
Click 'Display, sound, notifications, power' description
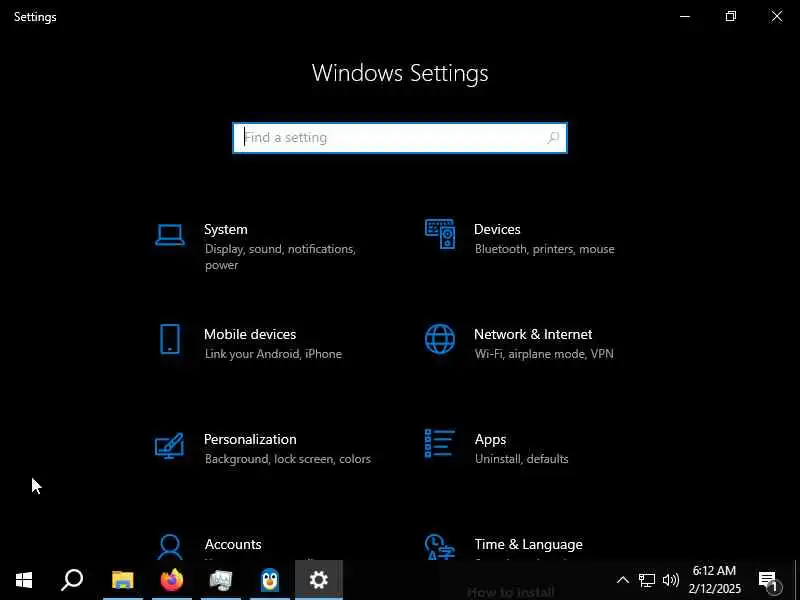click(280, 257)
